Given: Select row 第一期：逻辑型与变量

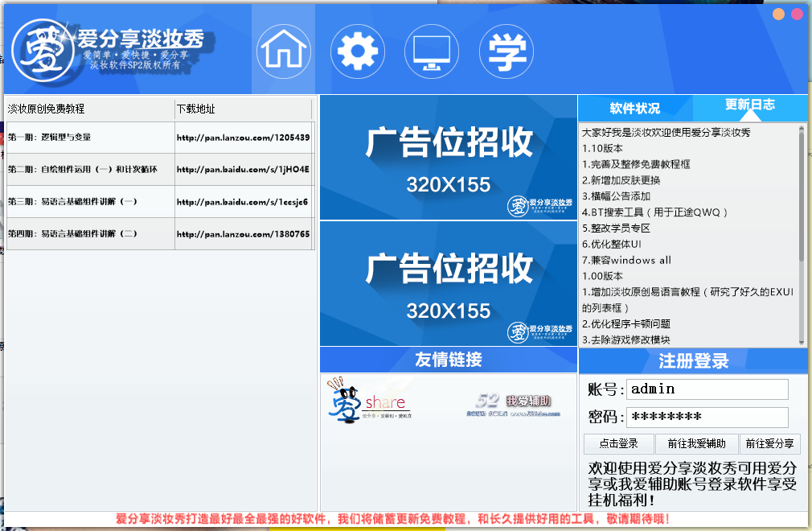Looking at the screenshot, I should pos(160,138).
